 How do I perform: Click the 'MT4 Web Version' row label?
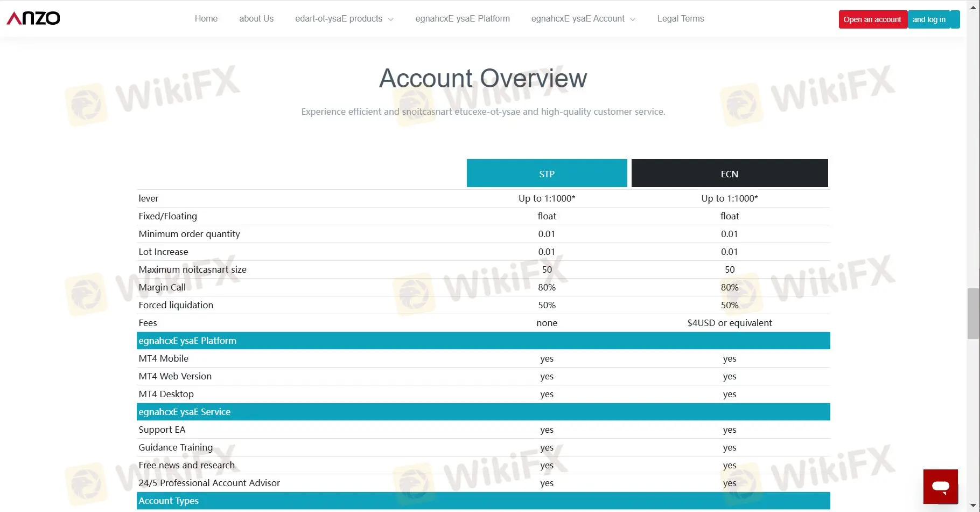click(x=175, y=376)
